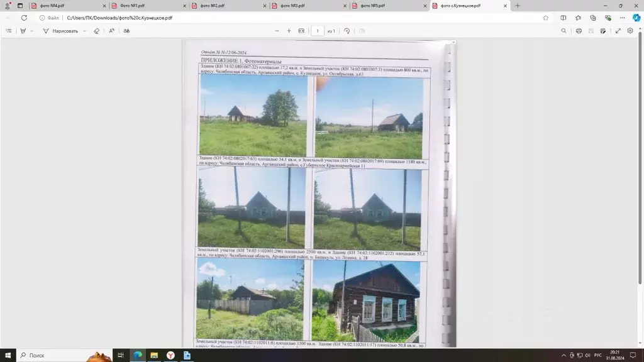
Task: Expand the Нарисовать options arrow
Action: [x=84, y=31]
